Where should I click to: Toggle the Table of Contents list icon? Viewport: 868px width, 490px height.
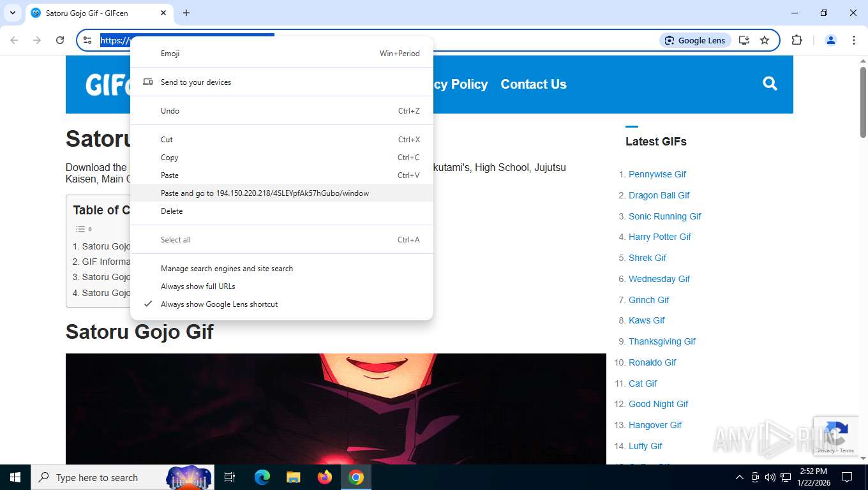tap(84, 229)
